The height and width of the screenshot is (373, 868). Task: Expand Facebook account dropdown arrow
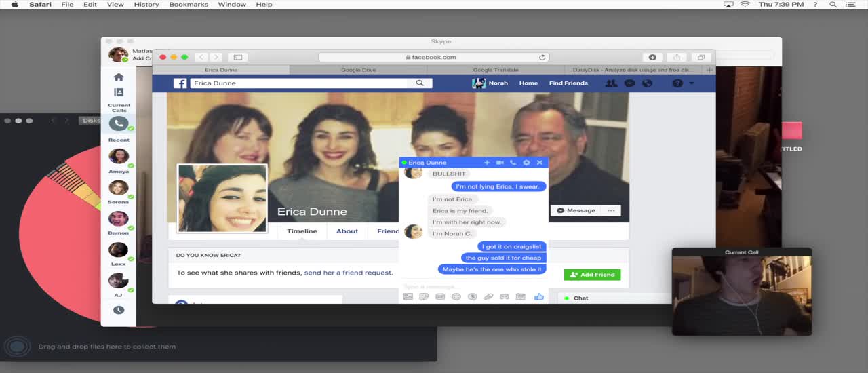point(692,83)
